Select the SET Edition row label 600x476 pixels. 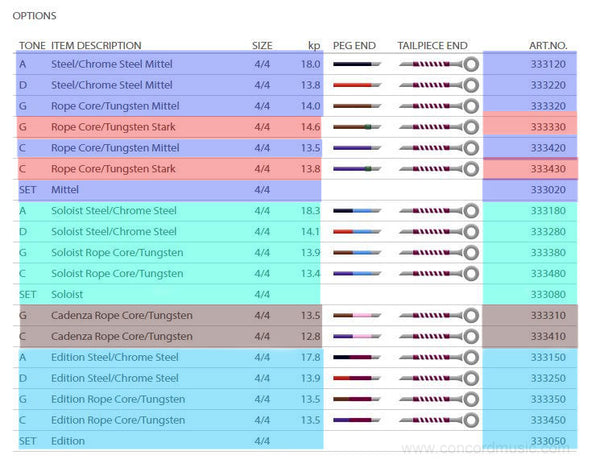tap(66, 441)
